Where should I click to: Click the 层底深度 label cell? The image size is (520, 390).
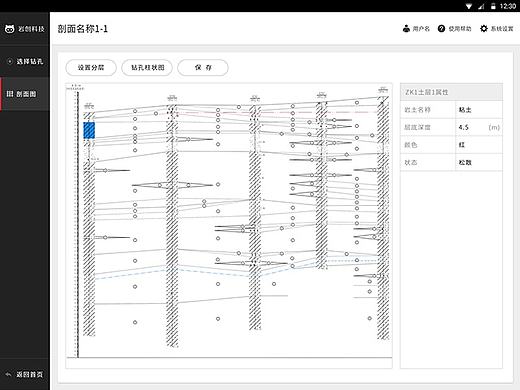click(428, 127)
